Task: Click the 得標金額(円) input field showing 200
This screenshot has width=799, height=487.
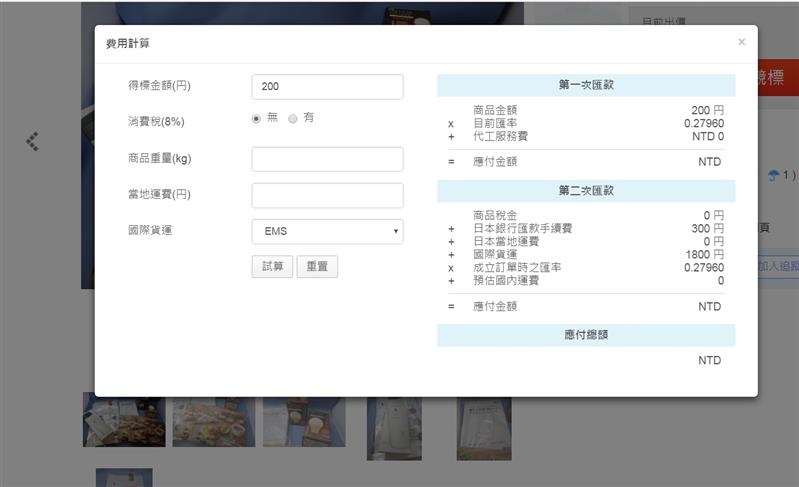Action: coord(327,87)
